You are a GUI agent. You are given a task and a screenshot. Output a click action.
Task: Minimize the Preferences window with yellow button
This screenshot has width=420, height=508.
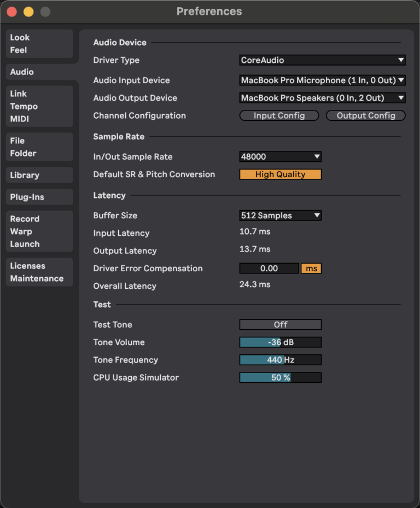(28, 11)
